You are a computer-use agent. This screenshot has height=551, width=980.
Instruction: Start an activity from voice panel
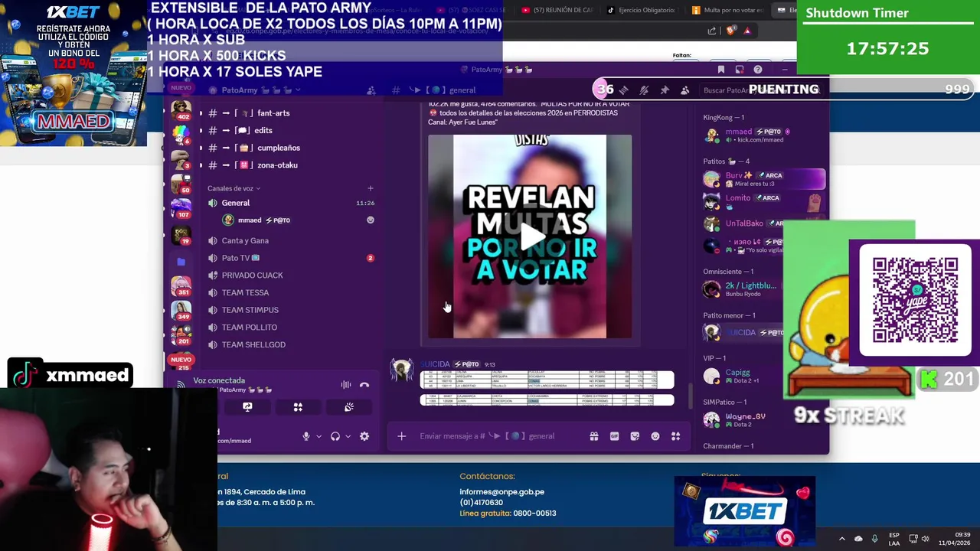point(298,407)
